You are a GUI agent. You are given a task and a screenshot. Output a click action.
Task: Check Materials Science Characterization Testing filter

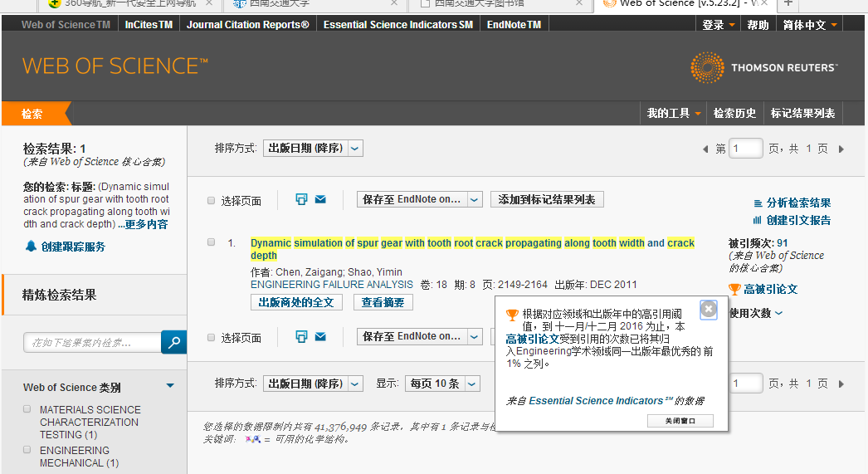pyautogui.click(x=27, y=408)
